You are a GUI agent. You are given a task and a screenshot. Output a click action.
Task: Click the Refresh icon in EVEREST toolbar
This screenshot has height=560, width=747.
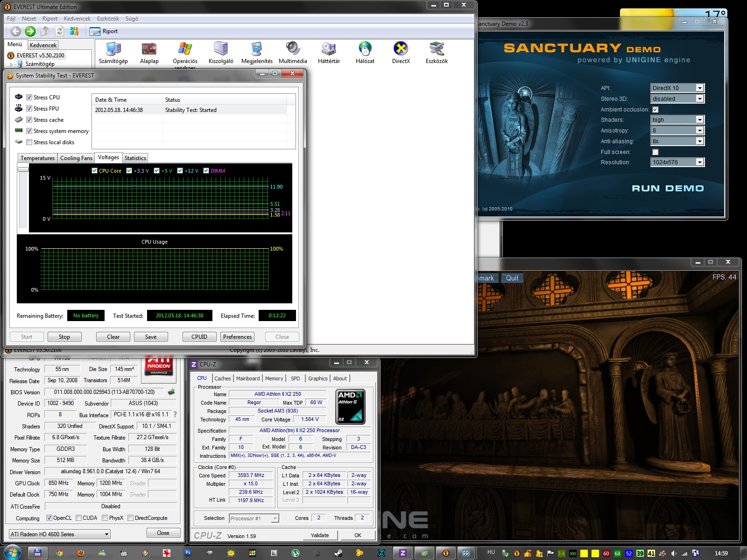tap(60, 31)
